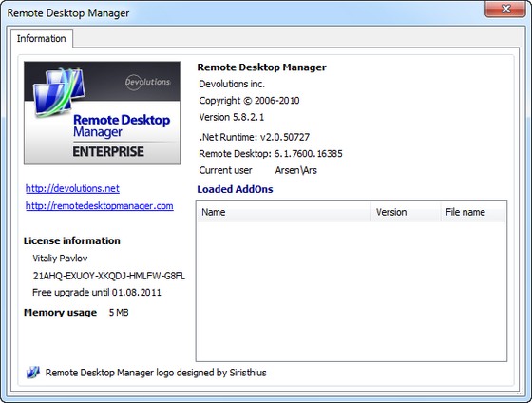Click the license key 21AHQ-EXUOY text
This screenshot has width=532, height=403.
click(x=109, y=276)
